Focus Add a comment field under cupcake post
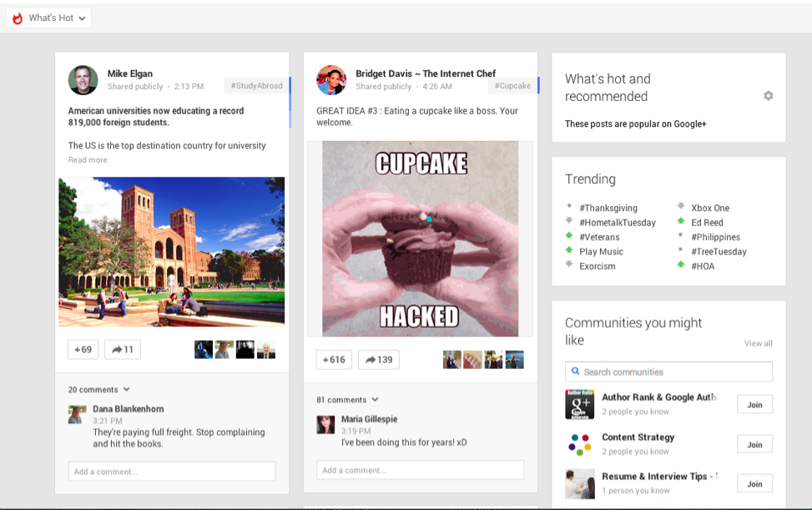The height and width of the screenshot is (510, 812). point(420,470)
